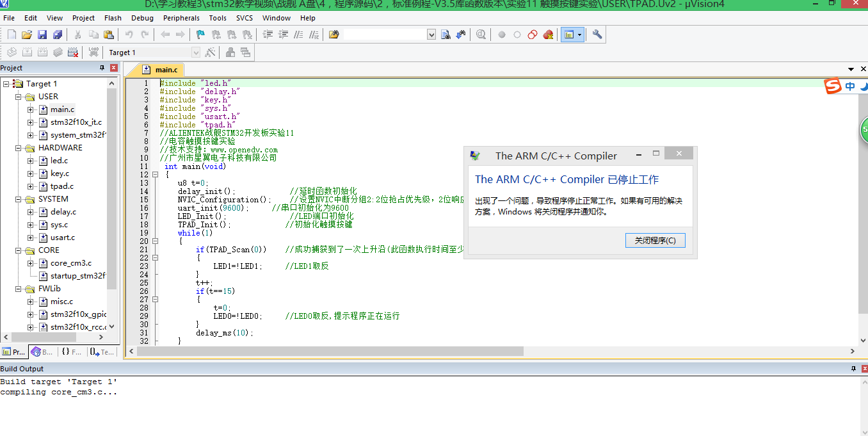
Task: Collapse the FWLib folder node
Action: pos(19,289)
